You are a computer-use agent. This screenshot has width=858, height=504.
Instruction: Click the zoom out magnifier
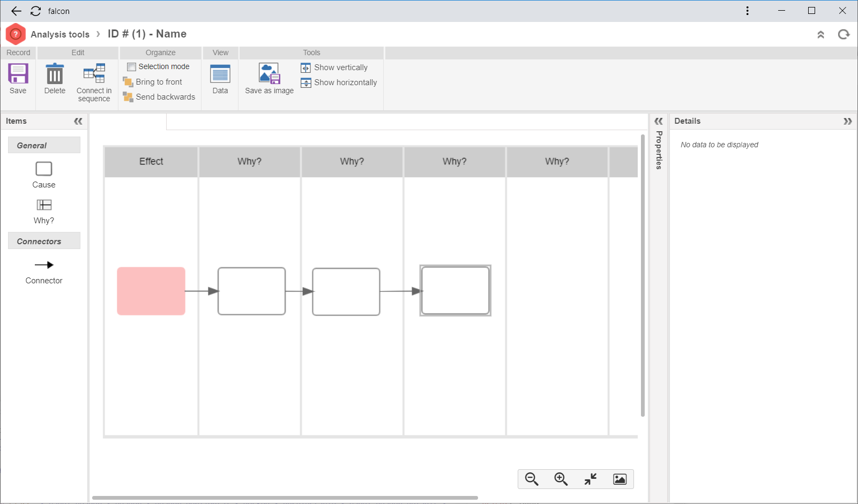pyautogui.click(x=532, y=479)
